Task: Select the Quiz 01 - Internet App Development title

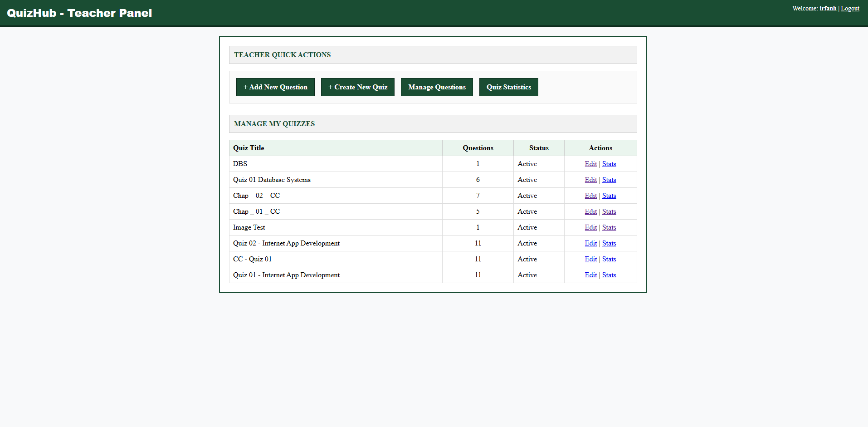Action: 286,275
